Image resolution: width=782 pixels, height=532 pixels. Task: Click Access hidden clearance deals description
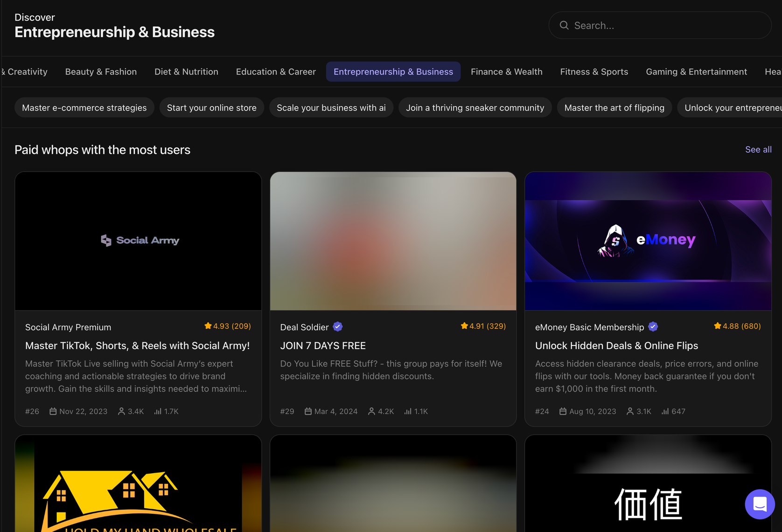point(647,376)
